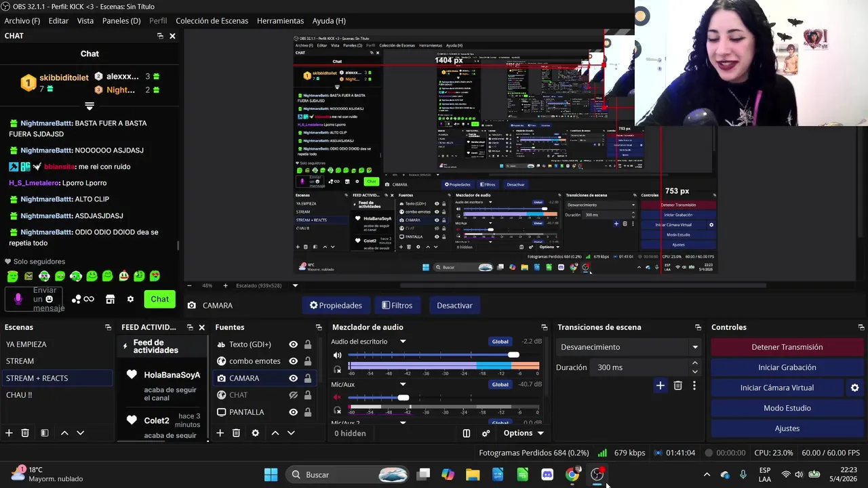This screenshot has width=868, height=488.
Task: Open scene filters icon in Escenas toolbar
Action: (x=44, y=433)
